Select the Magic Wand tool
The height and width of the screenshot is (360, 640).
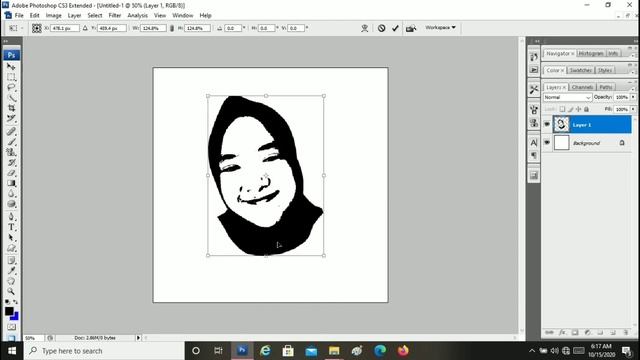(11, 98)
